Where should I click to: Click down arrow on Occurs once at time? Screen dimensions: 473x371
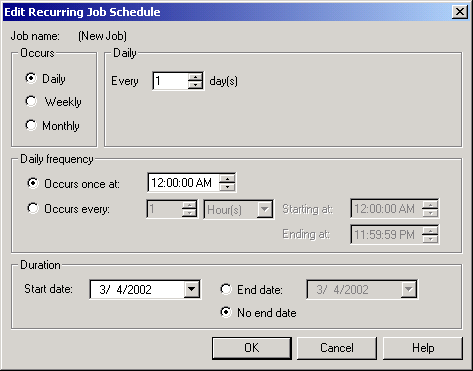click(227, 187)
